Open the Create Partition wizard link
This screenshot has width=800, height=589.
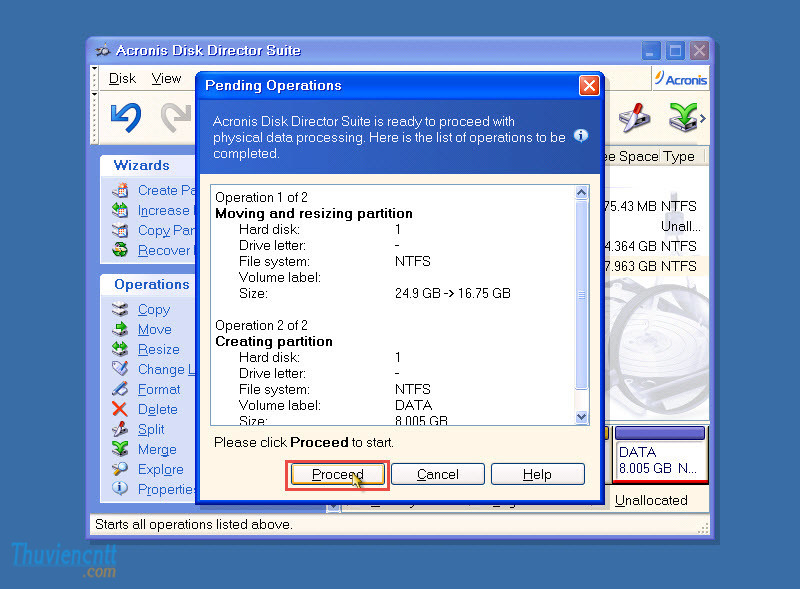pyautogui.click(x=166, y=190)
